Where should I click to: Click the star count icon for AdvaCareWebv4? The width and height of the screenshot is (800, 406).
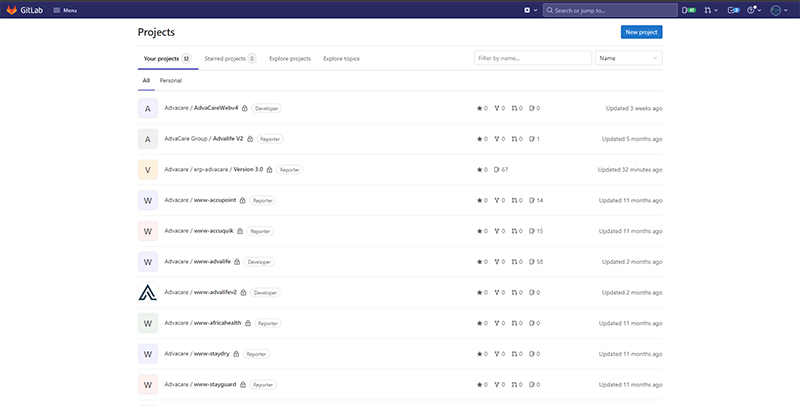pos(479,108)
